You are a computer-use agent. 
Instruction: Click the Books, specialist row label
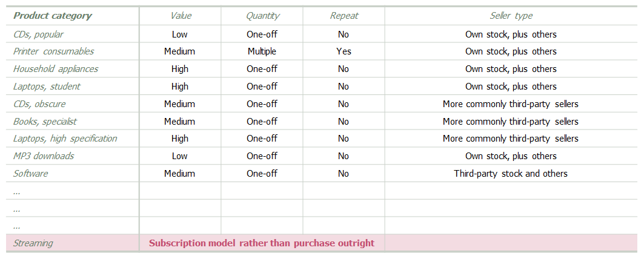tap(45, 122)
